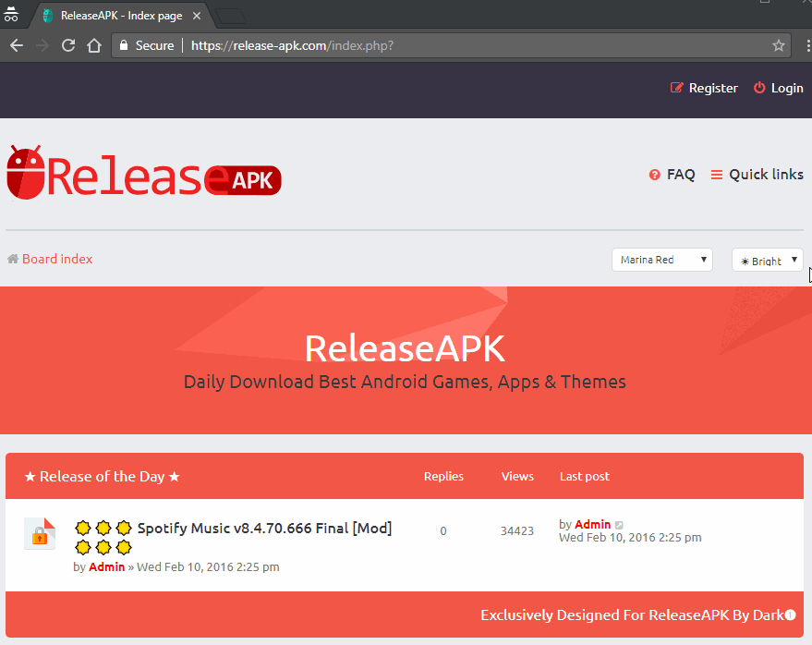This screenshot has width=812, height=645.
Task: Click the ReleaseAPK banner heading
Action: (405, 348)
